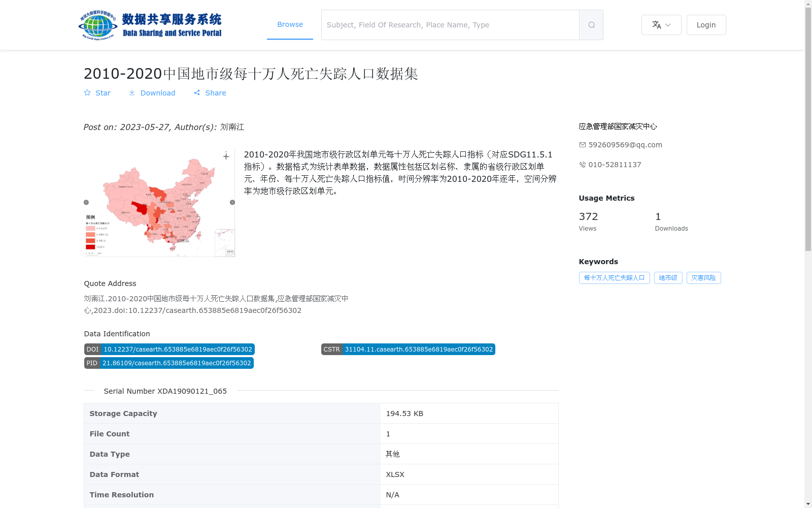Image resolution: width=812 pixels, height=508 pixels.
Task: Click the 372 Views metric
Action: (589, 221)
